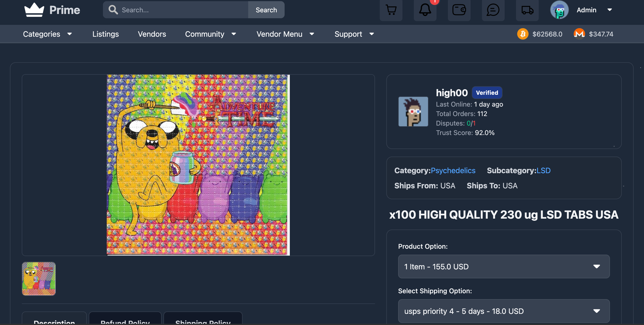Open the Psychedelics category link

click(453, 171)
